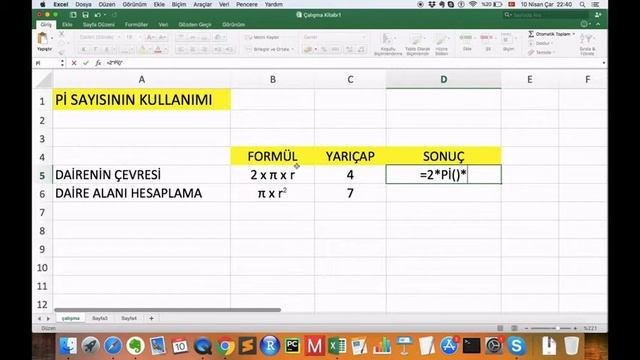
Task: Click the Ekle cells icon in ribbon
Action: point(467,38)
